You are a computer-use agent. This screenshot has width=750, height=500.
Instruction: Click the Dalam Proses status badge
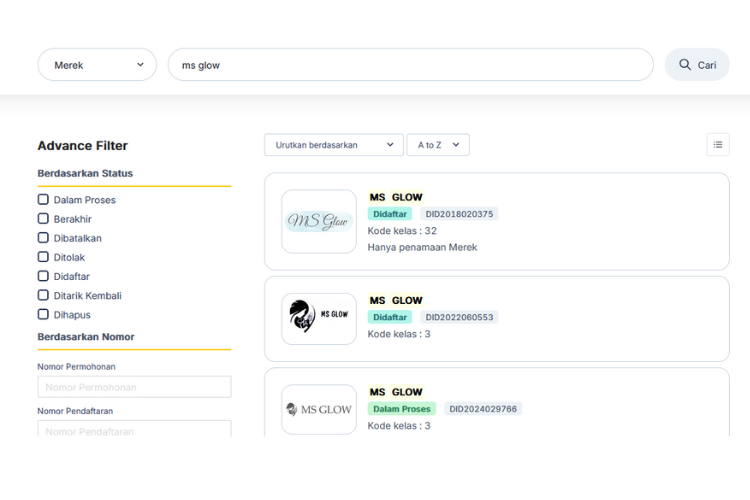(402, 409)
